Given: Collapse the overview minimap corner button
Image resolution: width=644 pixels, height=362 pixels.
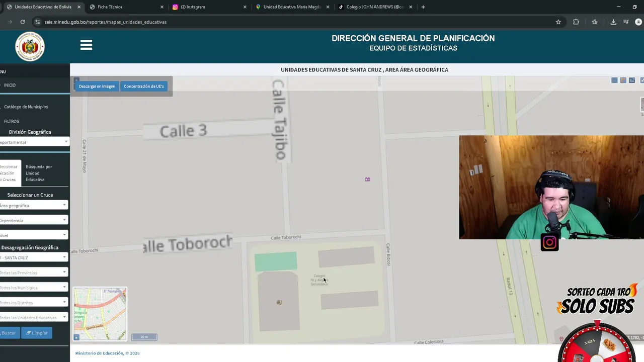Looking at the screenshot, I should click(76, 337).
